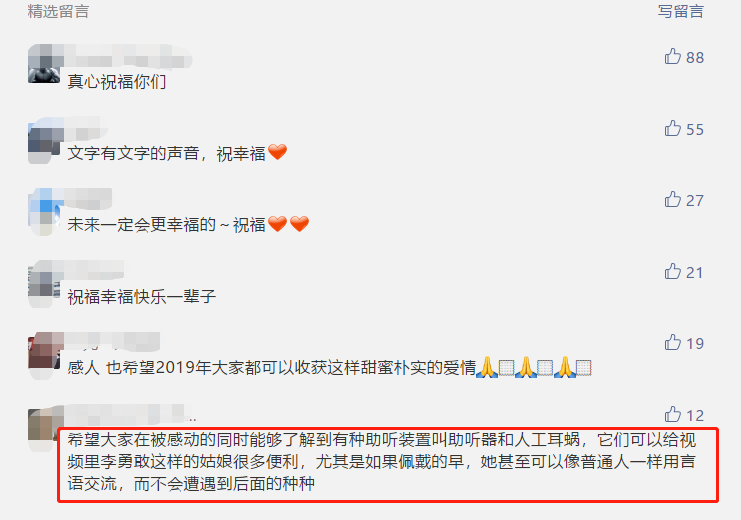Open avatar of the 真心祝福你们 commenter
Image resolution: width=741 pixels, height=520 pixels.
[x=44, y=64]
